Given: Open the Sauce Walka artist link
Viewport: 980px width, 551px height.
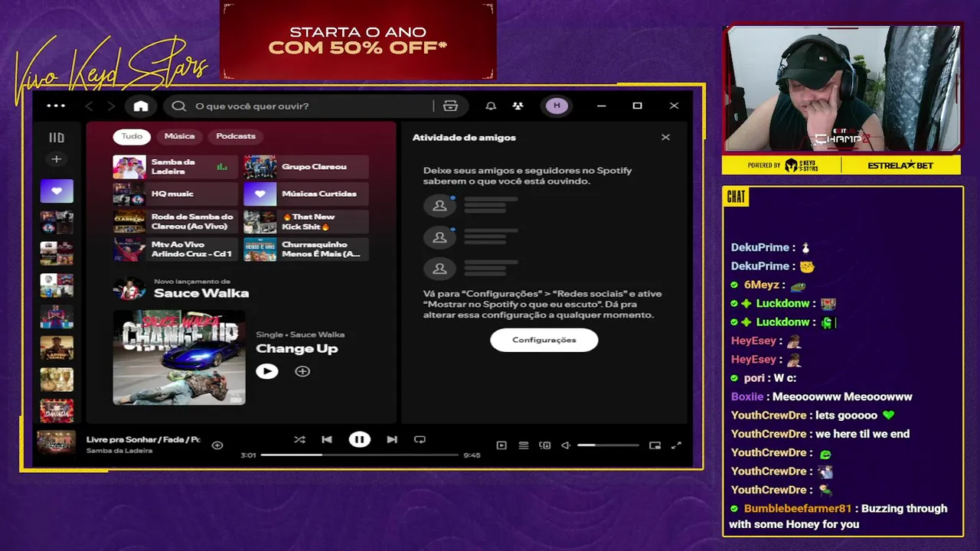Looking at the screenshot, I should pyautogui.click(x=201, y=293).
